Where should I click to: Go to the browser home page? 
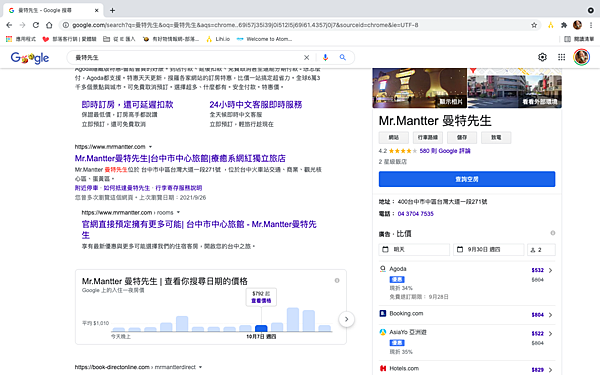49,25
